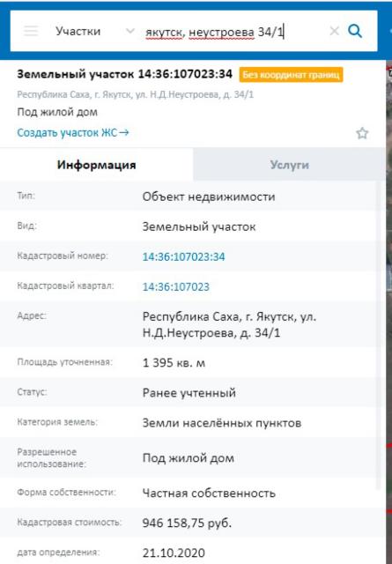Follow the arrow beside Создать участок ЖС

pyautogui.click(x=124, y=133)
